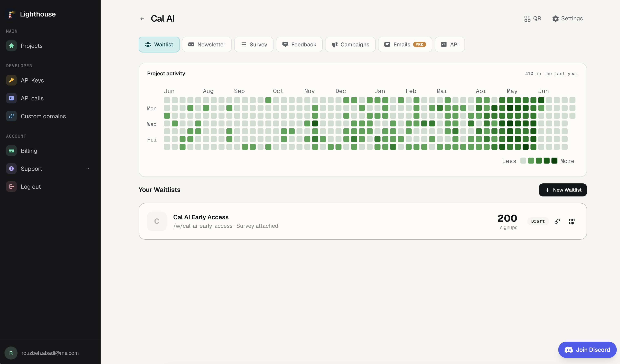Viewport: 620px width, 364px height.
Task: Click the 'Cal AI' page title
Action: 163,19
